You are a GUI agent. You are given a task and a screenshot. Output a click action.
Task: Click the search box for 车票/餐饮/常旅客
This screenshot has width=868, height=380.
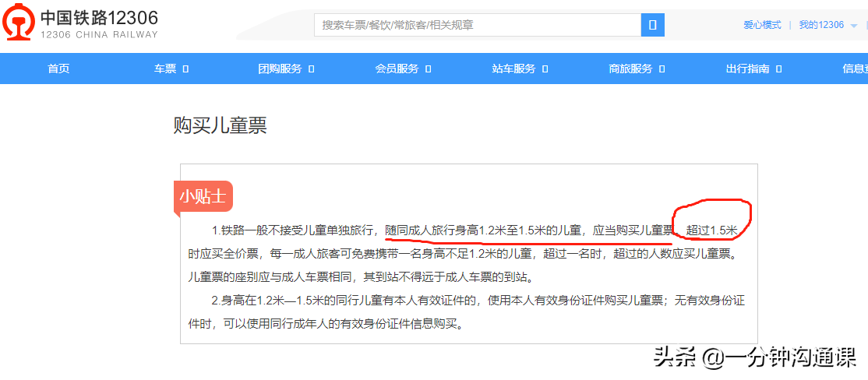point(477,25)
